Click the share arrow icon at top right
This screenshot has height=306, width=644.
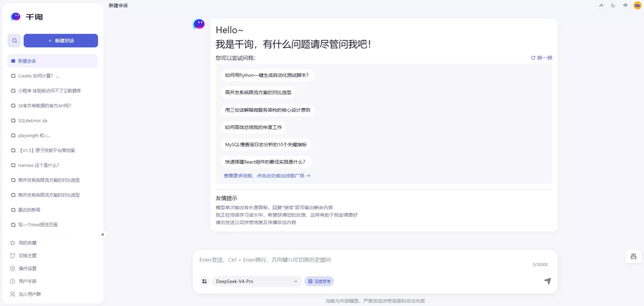601,5
